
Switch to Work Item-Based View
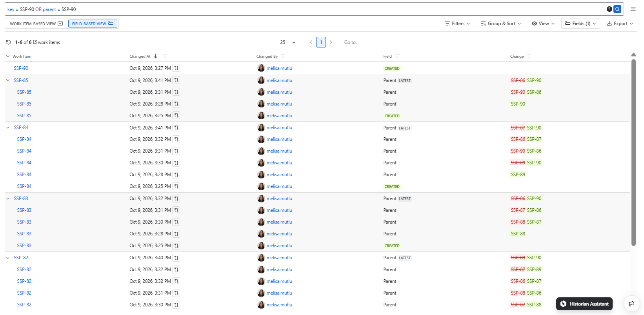tap(36, 24)
